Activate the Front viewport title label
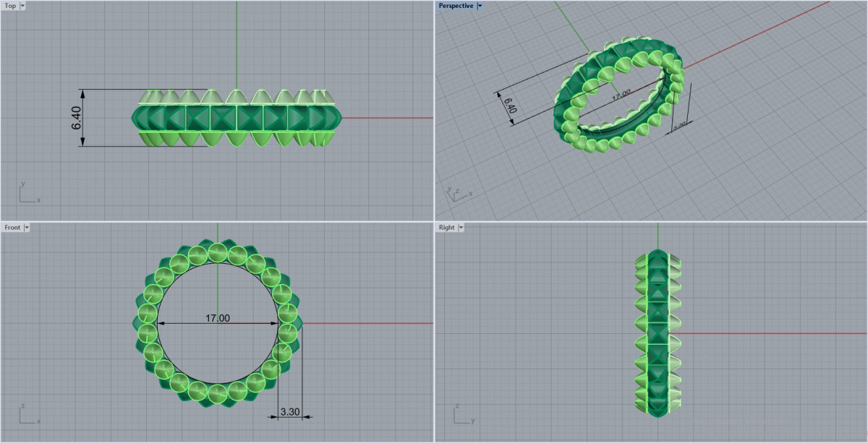 click(13, 228)
